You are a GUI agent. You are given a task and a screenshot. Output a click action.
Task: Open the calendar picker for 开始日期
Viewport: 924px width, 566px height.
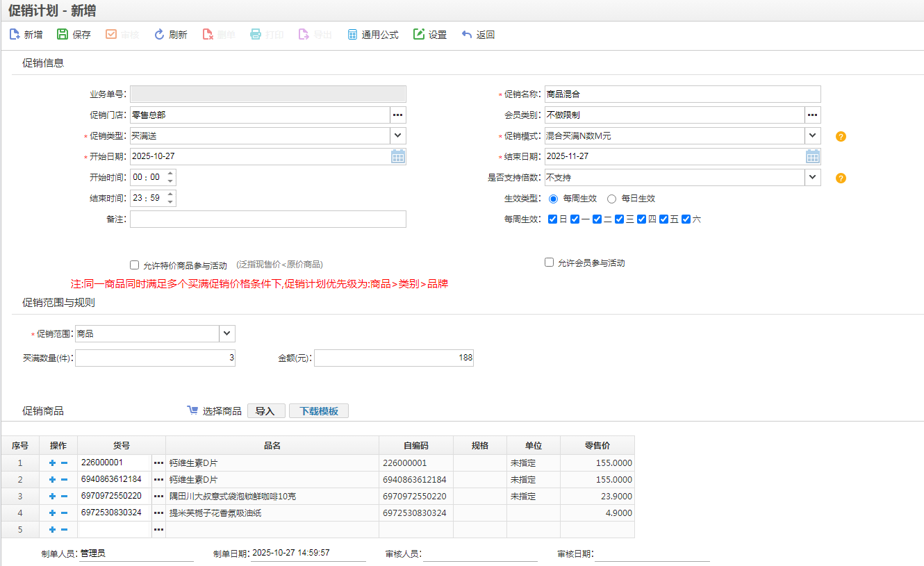(397, 157)
